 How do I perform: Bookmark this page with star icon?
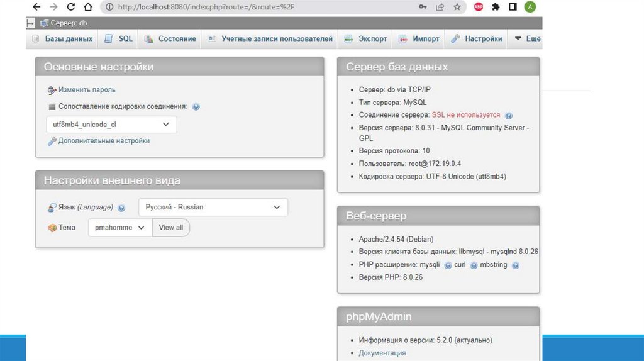(x=457, y=7)
